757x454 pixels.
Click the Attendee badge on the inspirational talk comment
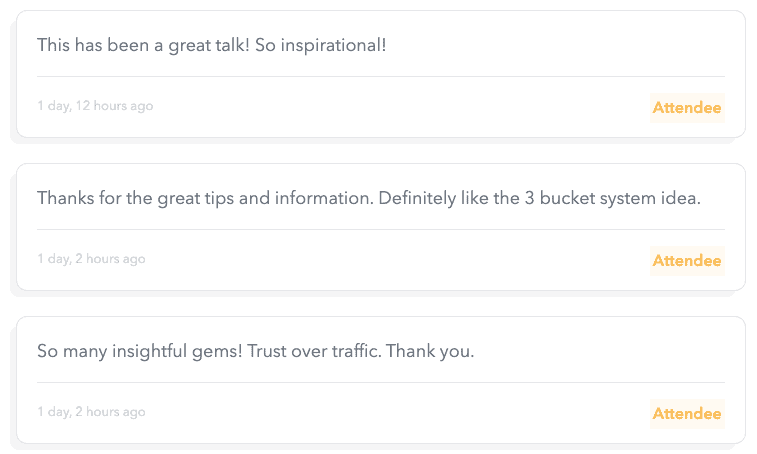click(686, 108)
